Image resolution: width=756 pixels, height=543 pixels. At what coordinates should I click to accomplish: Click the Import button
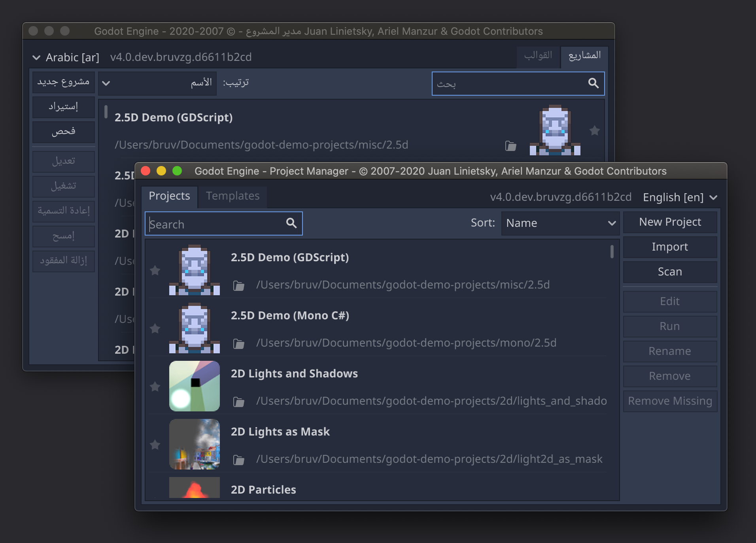tap(670, 247)
